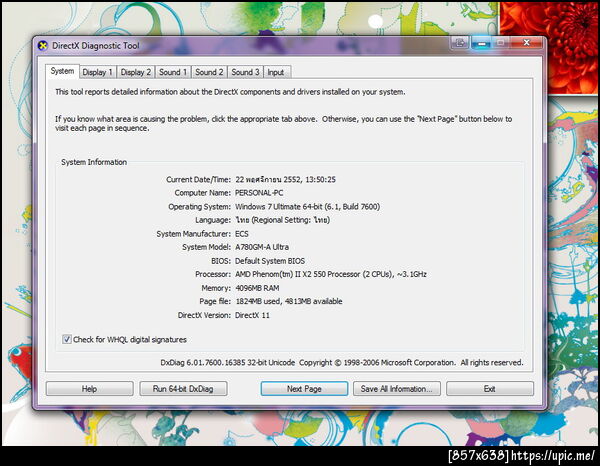This screenshot has width=600, height=466.
Task: Open the Display 2 tab
Action: [135, 72]
